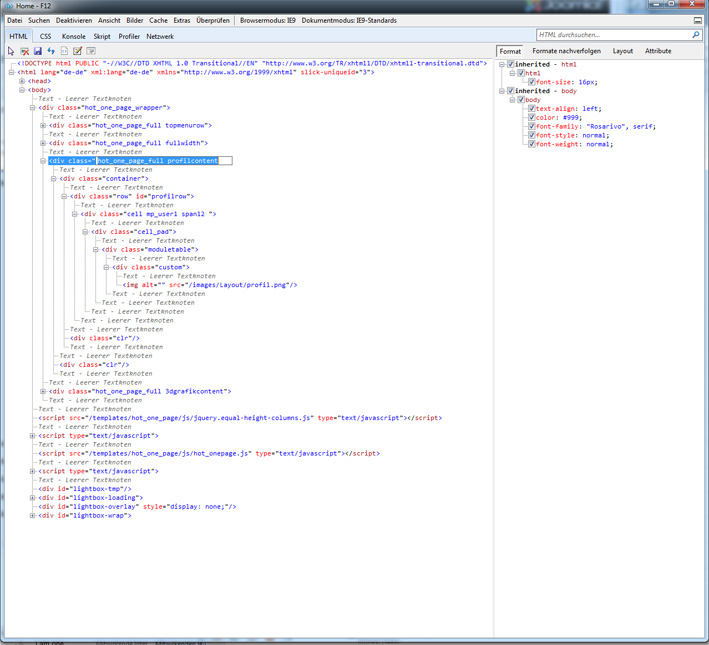This screenshot has width=709, height=645.
Task: Toggle the inherited - body checkbox
Action: pos(510,91)
